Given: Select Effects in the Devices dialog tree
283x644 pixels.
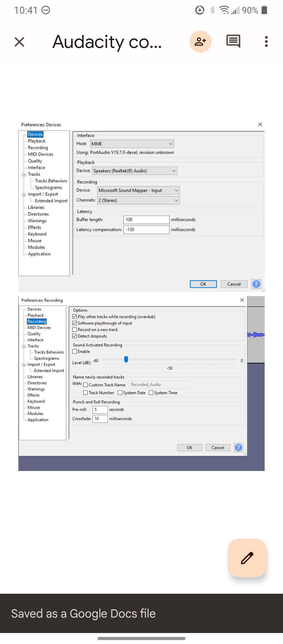Looking at the screenshot, I should 34,227.
